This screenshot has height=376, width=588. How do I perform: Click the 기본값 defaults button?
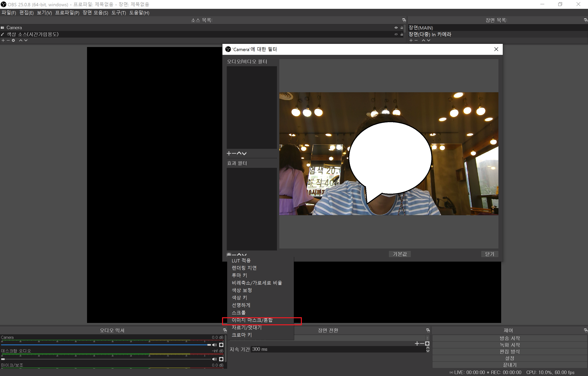coord(400,254)
